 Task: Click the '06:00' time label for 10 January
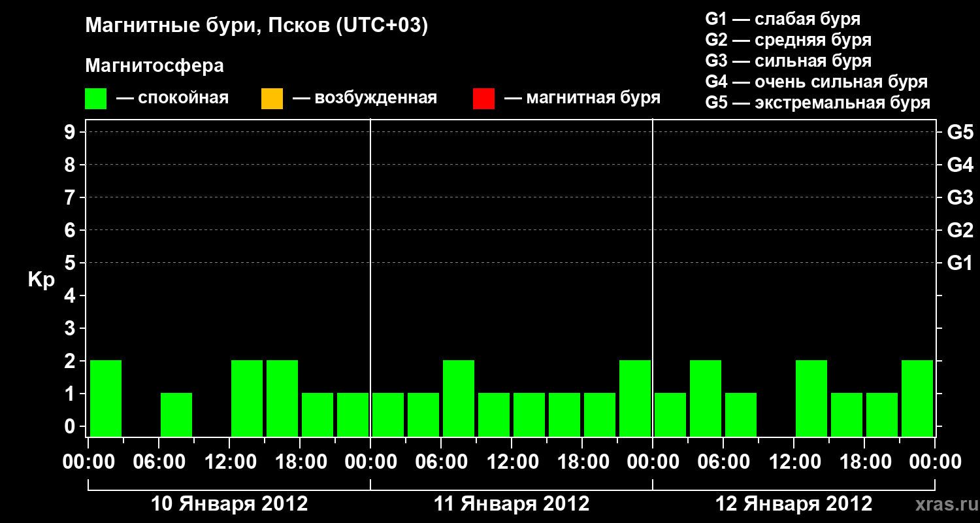(159, 462)
